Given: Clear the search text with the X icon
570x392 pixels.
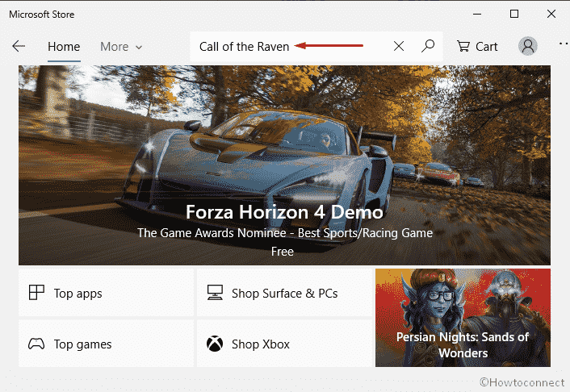Looking at the screenshot, I should coord(399,46).
